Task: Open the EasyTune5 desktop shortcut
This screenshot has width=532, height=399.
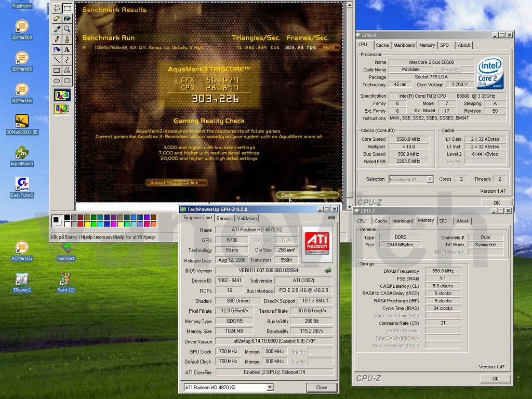Action: pos(22,188)
